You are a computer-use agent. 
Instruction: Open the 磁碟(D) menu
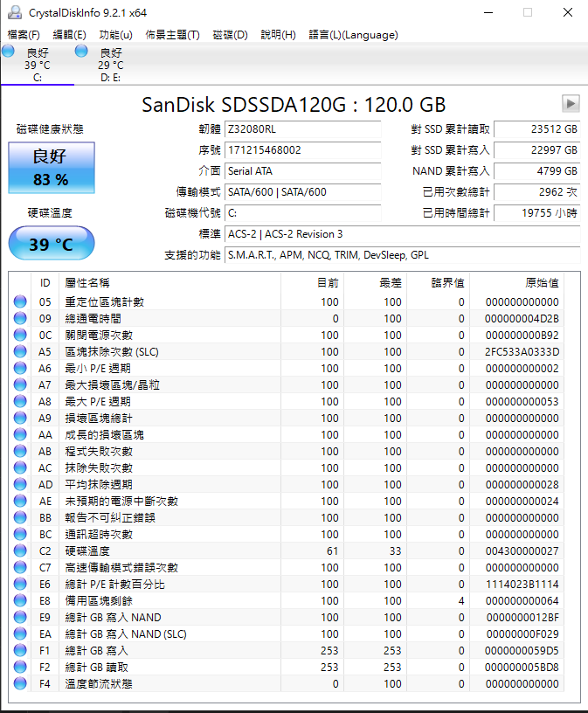coord(230,35)
